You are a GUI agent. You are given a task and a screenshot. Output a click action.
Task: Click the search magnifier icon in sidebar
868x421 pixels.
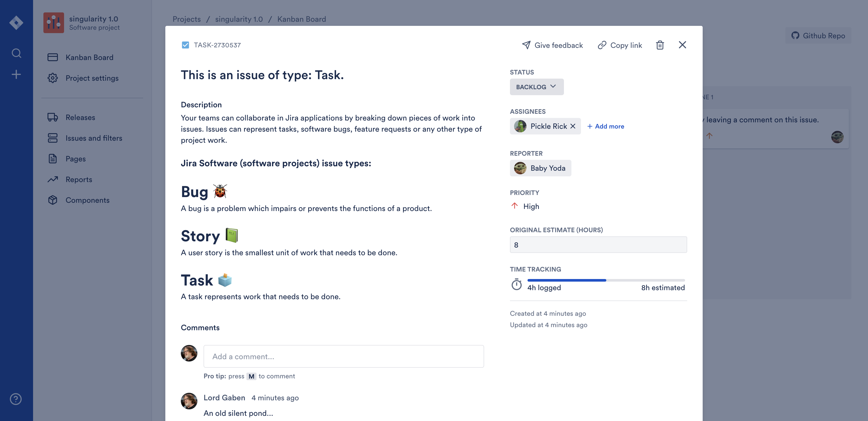click(16, 53)
